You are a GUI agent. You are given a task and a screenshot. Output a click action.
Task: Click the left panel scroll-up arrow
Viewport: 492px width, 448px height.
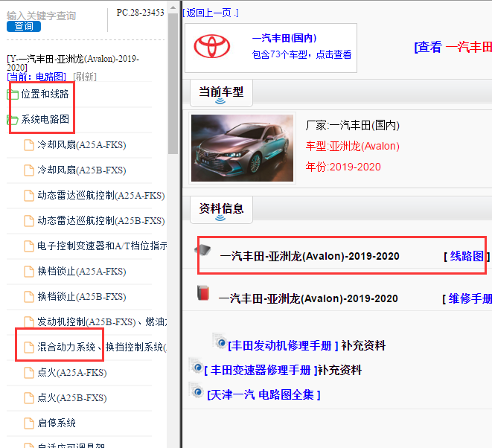(173, 7)
